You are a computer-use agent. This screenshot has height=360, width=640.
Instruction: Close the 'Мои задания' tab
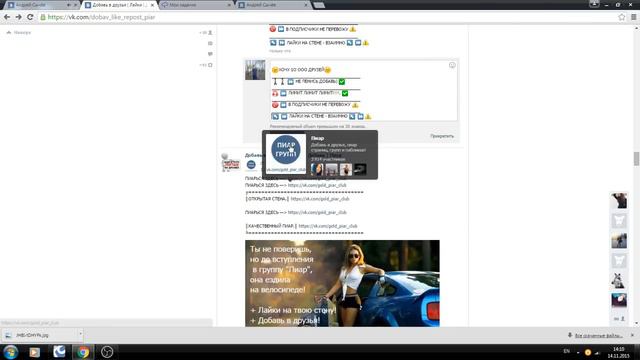tap(229, 5)
